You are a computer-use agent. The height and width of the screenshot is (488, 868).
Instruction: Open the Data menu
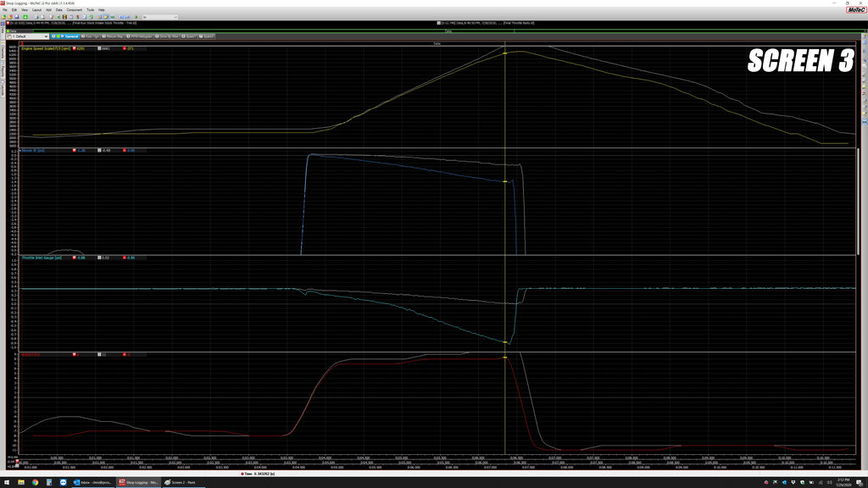click(58, 10)
